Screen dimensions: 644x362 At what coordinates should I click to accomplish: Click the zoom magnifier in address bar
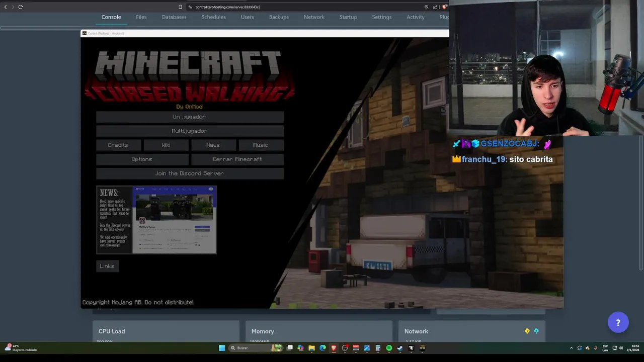coord(427,7)
